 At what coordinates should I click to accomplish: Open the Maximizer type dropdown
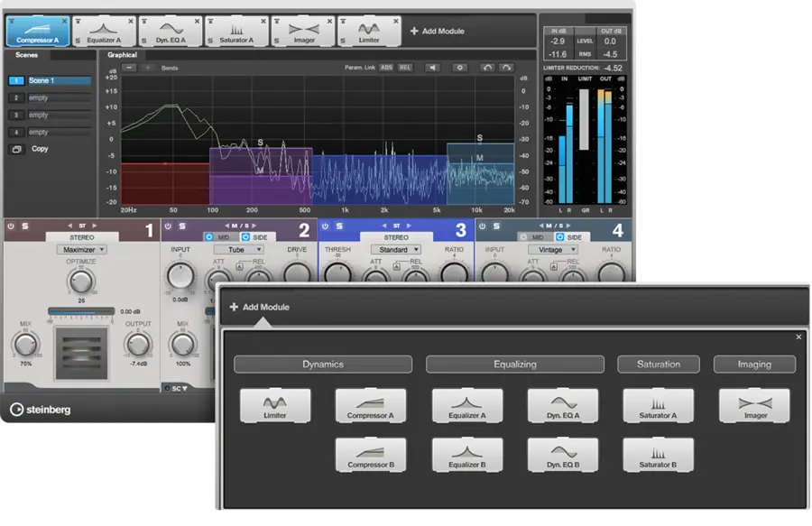coord(81,249)
